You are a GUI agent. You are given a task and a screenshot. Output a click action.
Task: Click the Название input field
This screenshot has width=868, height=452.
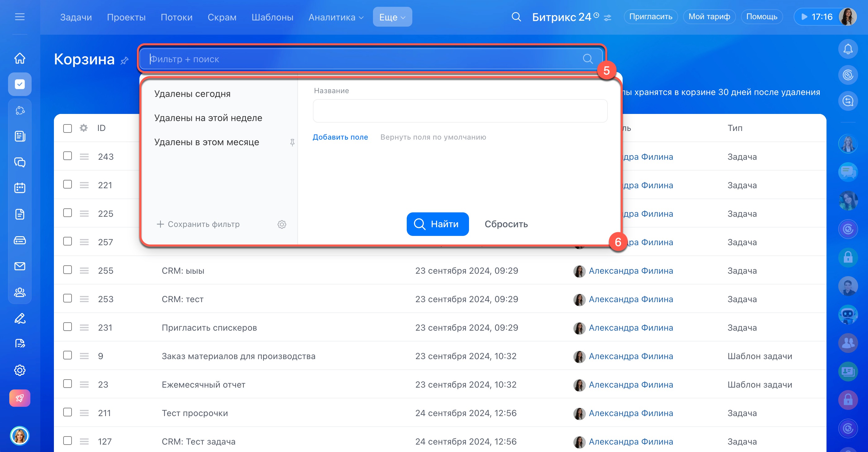pyautogui.click(x=460, y=111)
